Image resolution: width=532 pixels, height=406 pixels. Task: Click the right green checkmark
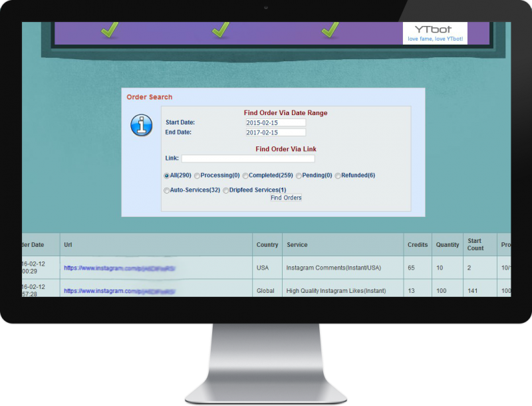click(331, 30)
